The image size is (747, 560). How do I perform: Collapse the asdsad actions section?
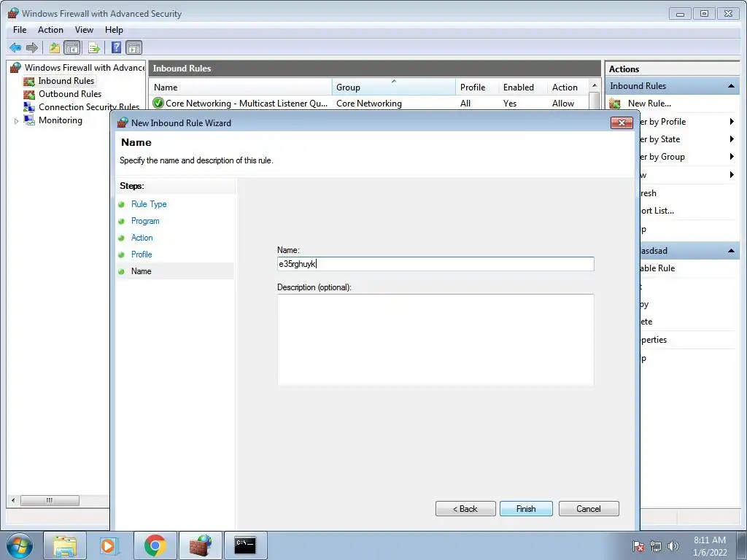pos(731,251)
